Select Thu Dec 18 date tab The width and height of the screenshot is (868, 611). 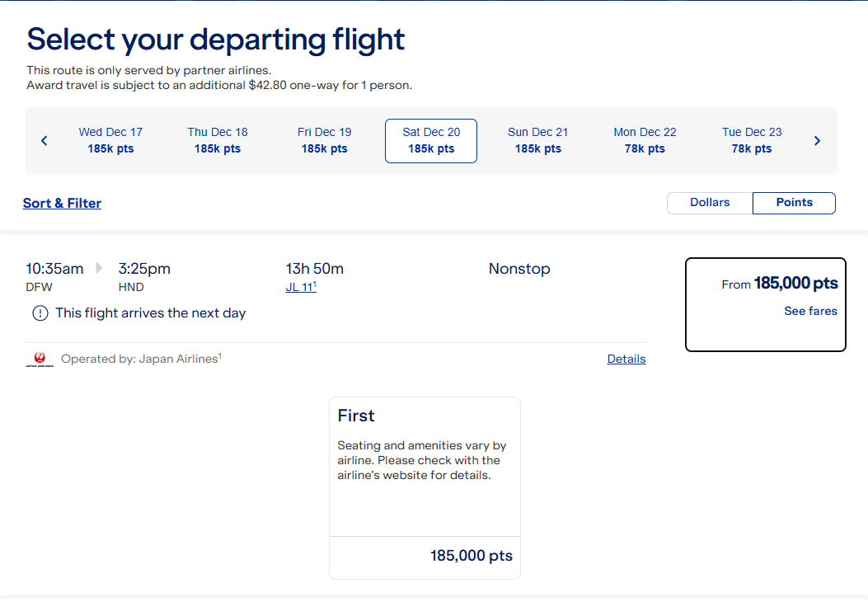point(218,141)
